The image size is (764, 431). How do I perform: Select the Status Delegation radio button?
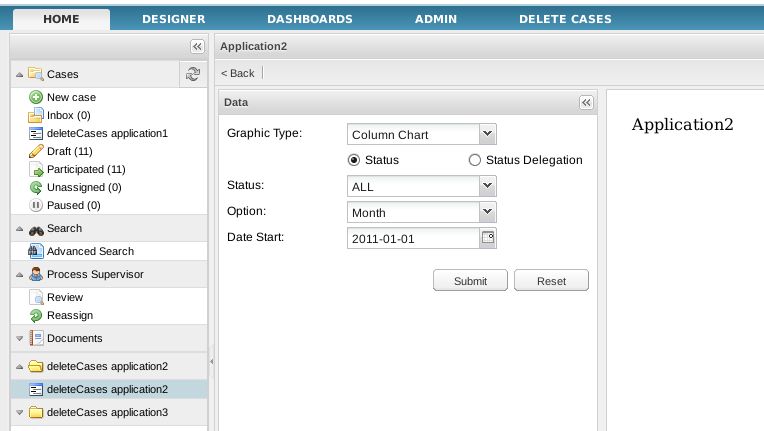click(475, 160)
